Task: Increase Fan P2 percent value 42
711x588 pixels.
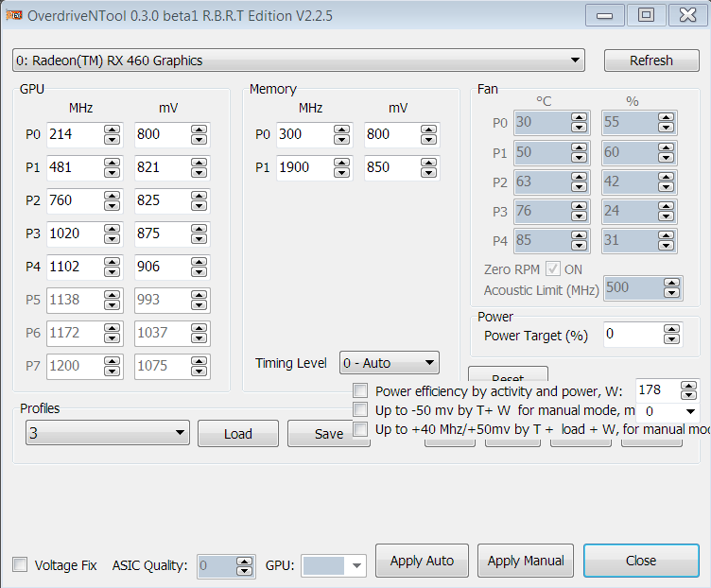Action: click(667, 177)
